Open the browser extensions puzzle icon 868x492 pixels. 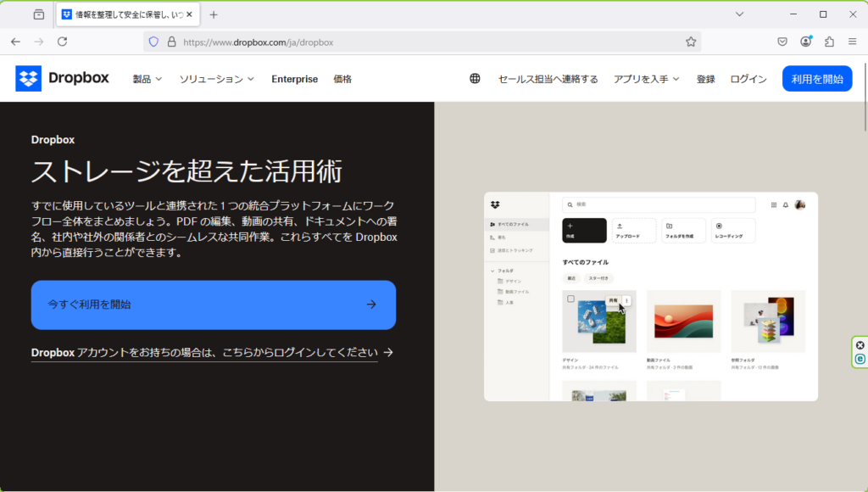[x=829, y=42]
